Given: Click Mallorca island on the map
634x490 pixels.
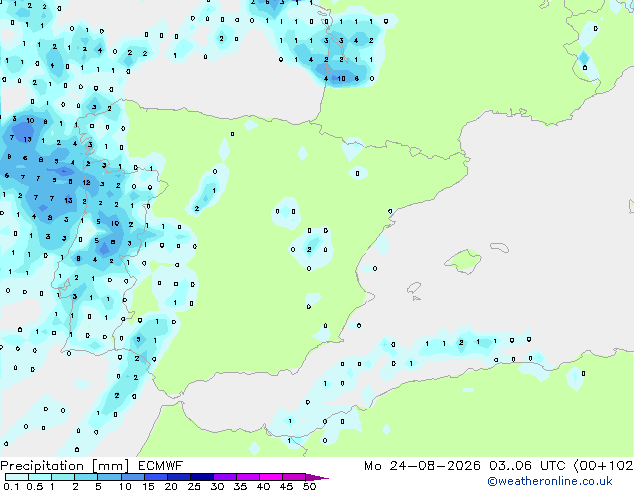Looking at the screenshot, I should pyautogui.click(x=463, y=261).
